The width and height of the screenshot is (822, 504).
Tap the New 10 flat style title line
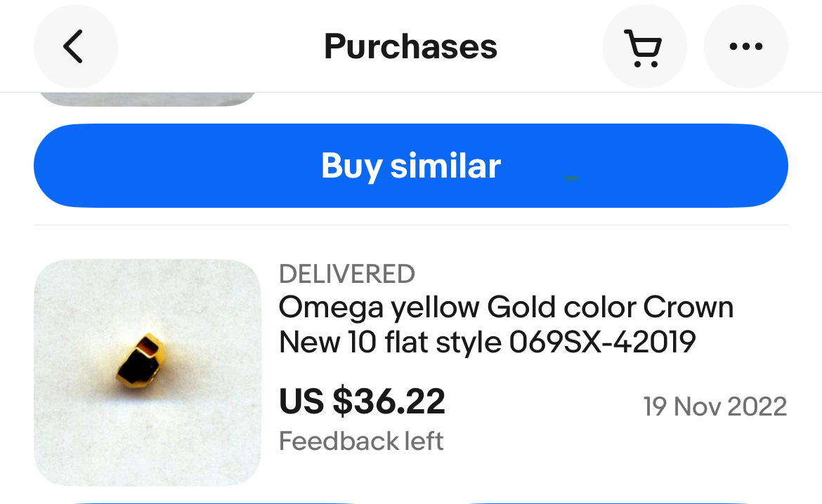tap(391, 343)
